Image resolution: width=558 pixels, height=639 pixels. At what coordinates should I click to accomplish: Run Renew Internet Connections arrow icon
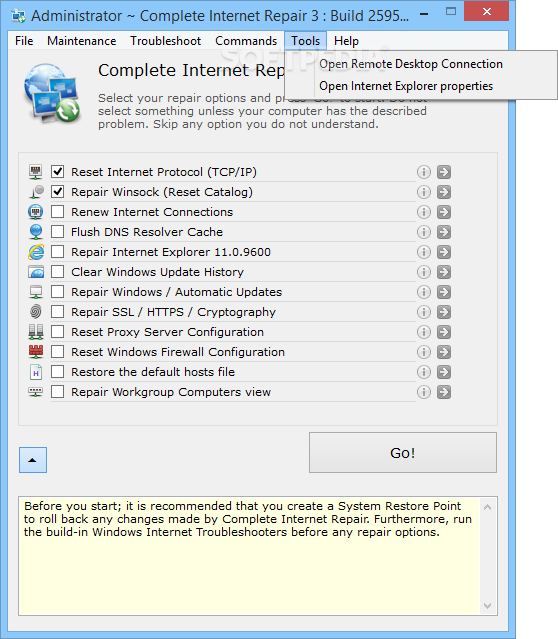coord(444,212)
